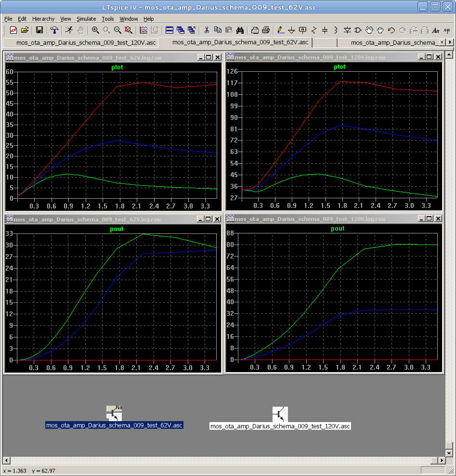Click ptot trace label in 62V plot

(117, 67)
